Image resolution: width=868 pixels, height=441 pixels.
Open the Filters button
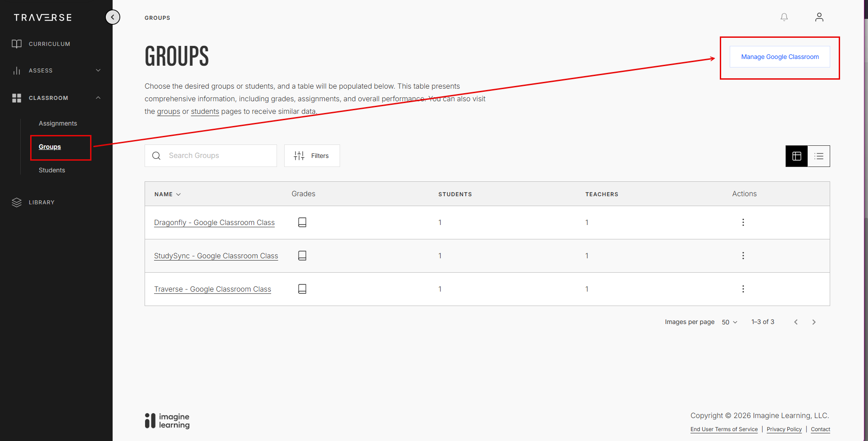click(312, 156)
